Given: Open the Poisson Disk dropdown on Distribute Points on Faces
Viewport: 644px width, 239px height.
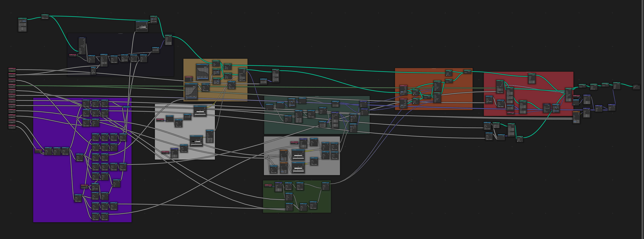Looking at the screenshot, I should (242, 74).
